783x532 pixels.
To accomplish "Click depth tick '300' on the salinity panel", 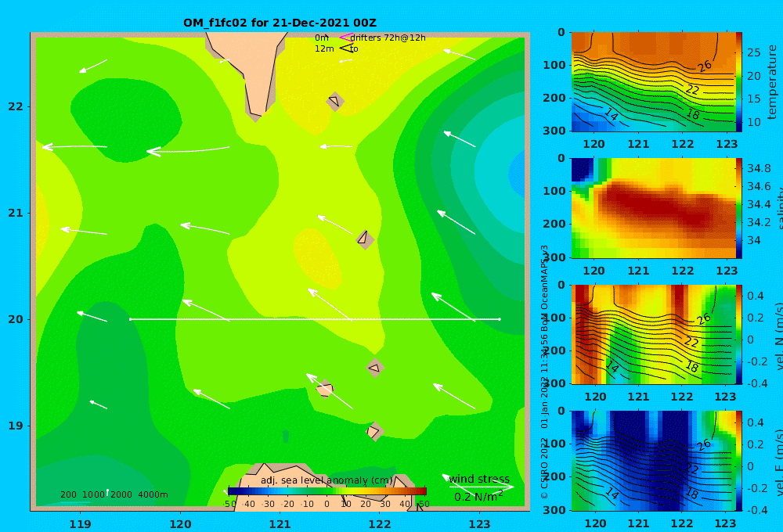I will [555, 257].
